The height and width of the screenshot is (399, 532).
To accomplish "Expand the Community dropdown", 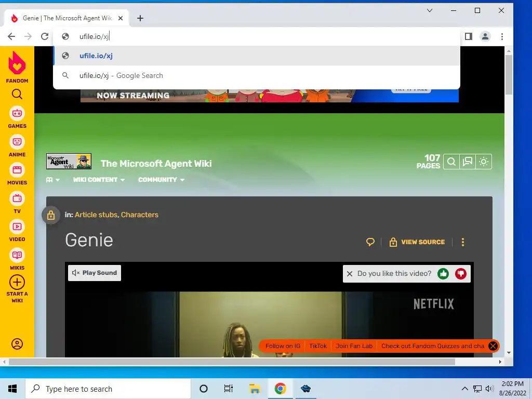I will tap(161, 180).
